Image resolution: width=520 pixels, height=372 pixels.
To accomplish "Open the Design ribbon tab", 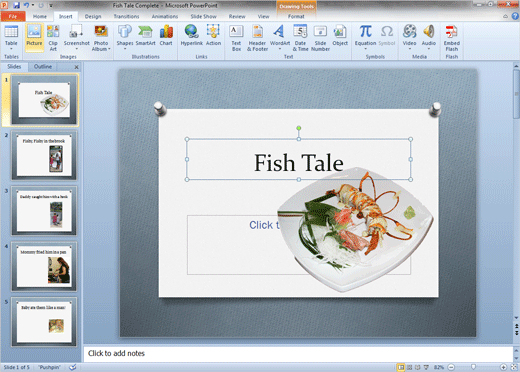I will point(93,16).
